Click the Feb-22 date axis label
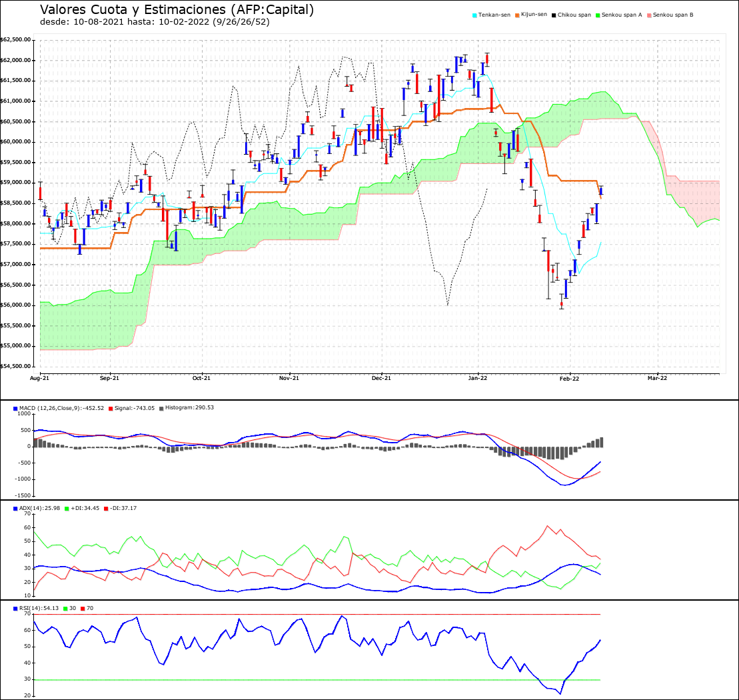 click(x=569, y=379)
